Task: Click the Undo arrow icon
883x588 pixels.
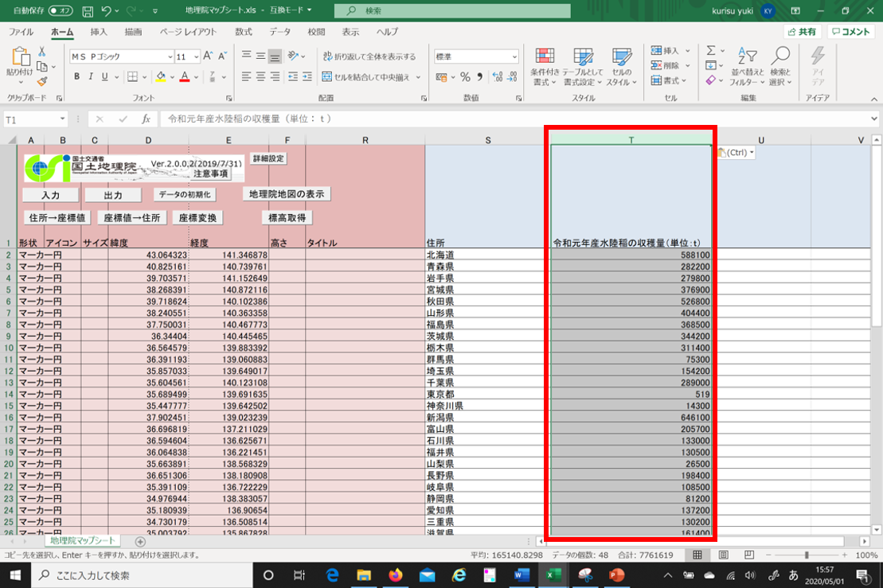Action: tap(107, 10)
